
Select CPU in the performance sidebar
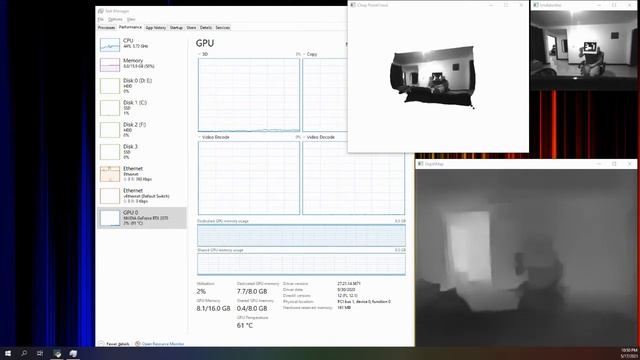[x=142, y=44]
